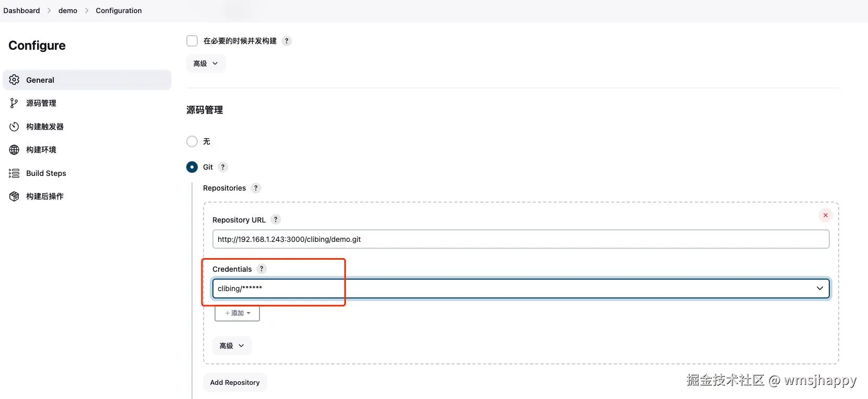The width and height of the screenshot is (868, 399).
Task: Open the Credentials dropdown clibing/******
Action: [521, 289]
